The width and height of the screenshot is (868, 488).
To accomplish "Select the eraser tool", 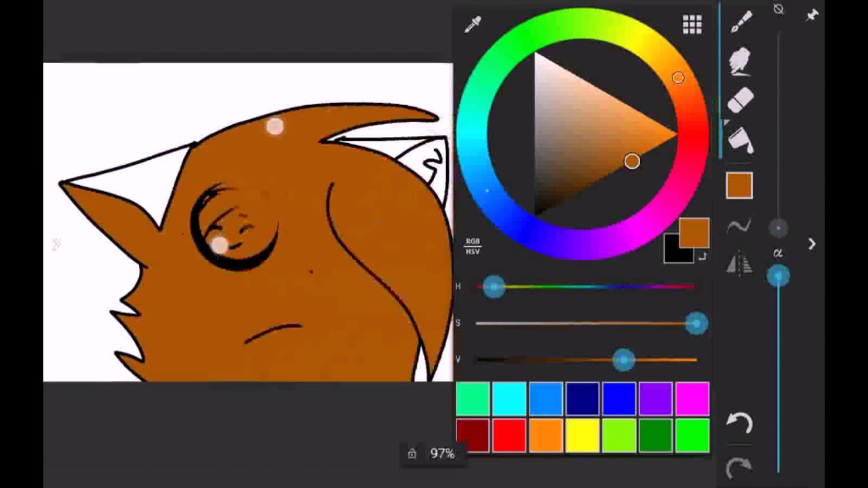I will pyautogui.click(x=740, y=100).
